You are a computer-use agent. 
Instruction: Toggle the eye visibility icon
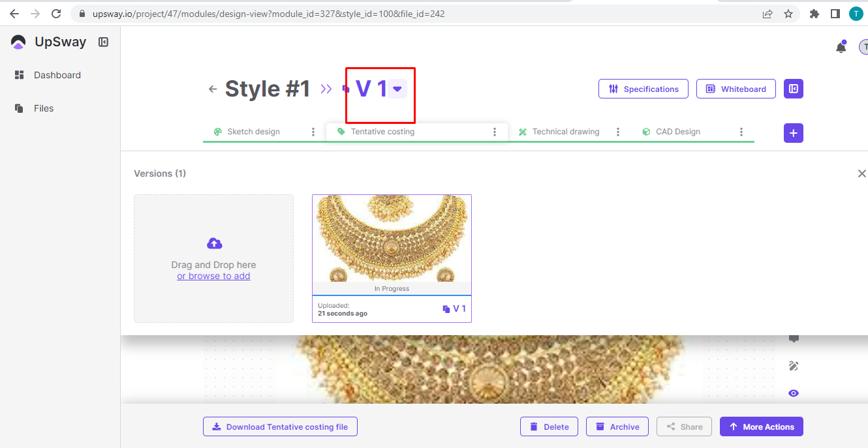794,393
